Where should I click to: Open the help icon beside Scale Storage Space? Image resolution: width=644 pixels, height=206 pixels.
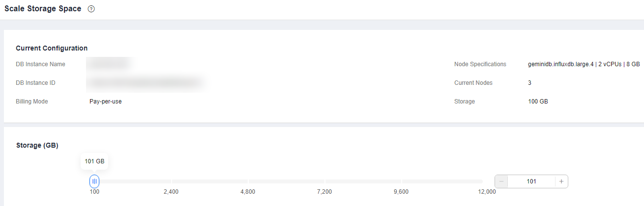(x=91, y=9)
